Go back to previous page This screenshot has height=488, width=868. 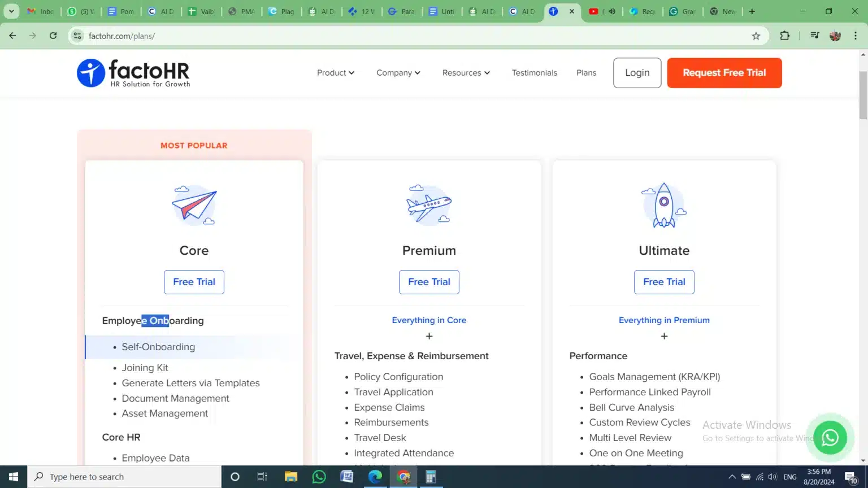tap(12, 36)
